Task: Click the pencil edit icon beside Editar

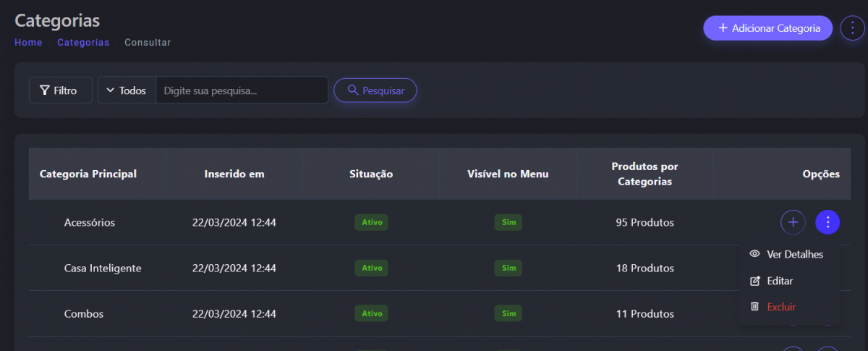Action: tap(754, 281)
